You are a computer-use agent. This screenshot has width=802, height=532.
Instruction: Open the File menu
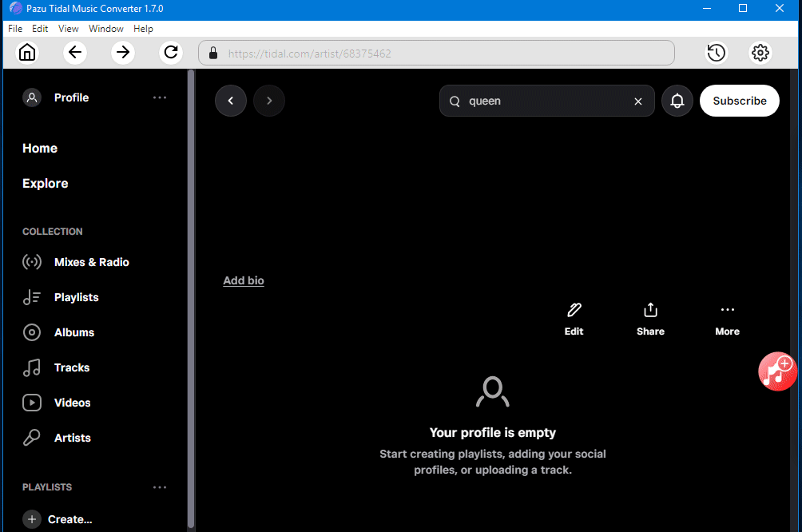point(15,29)
